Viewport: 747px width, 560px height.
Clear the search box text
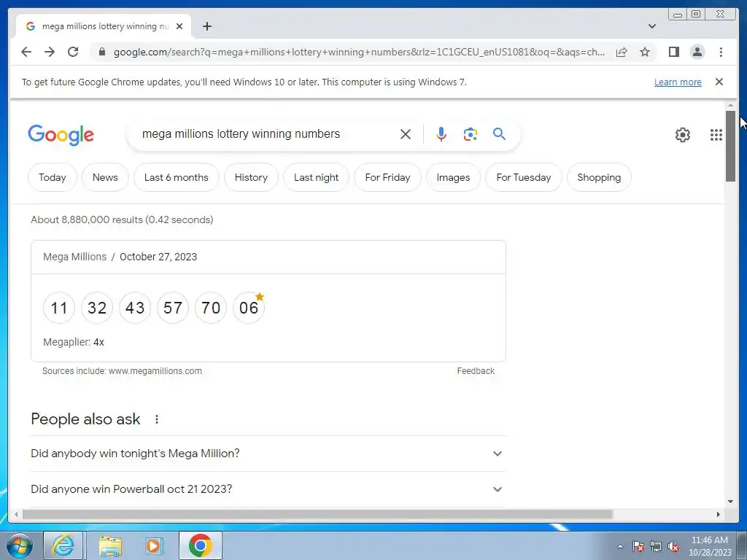(406, 134)
